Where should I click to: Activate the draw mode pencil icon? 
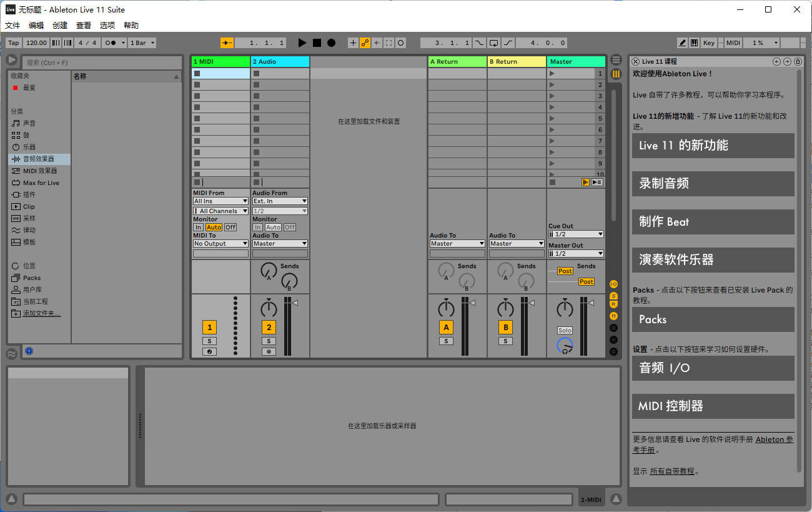point(683,43)
